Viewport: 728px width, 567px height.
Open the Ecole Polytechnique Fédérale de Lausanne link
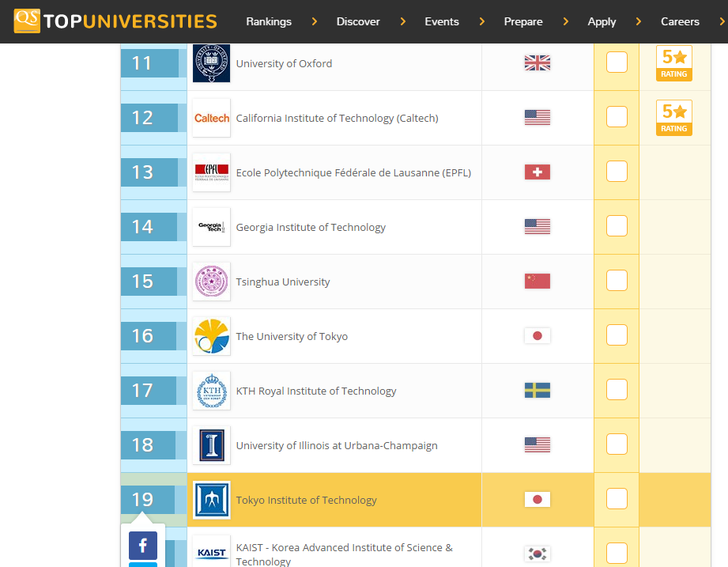(x=353, y=172)
